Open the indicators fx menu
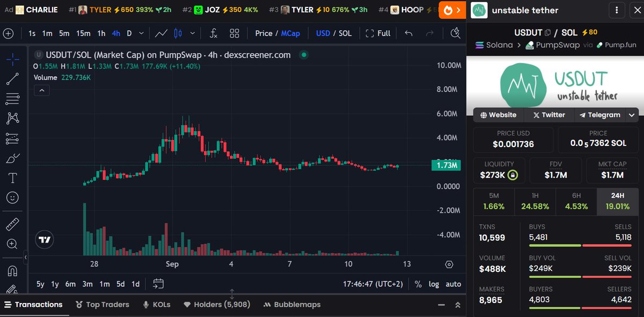644x317 pixels. (x=213, y=33)
